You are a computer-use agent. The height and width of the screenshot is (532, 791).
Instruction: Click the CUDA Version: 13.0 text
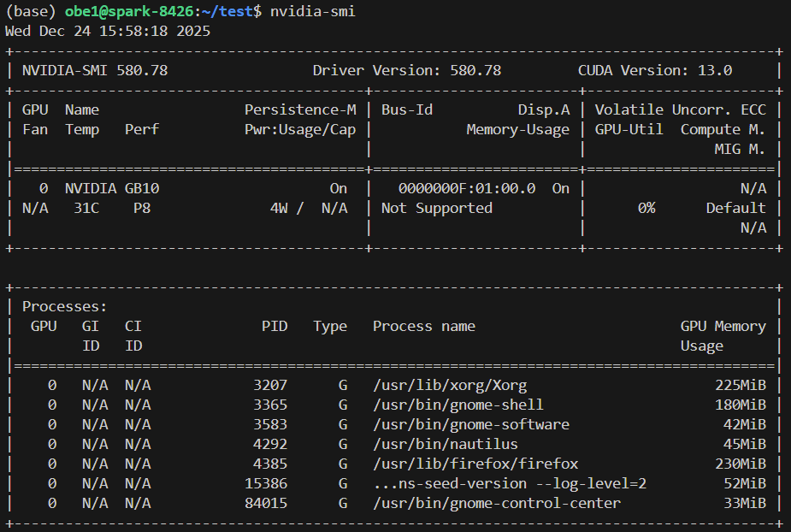(655, 70)
